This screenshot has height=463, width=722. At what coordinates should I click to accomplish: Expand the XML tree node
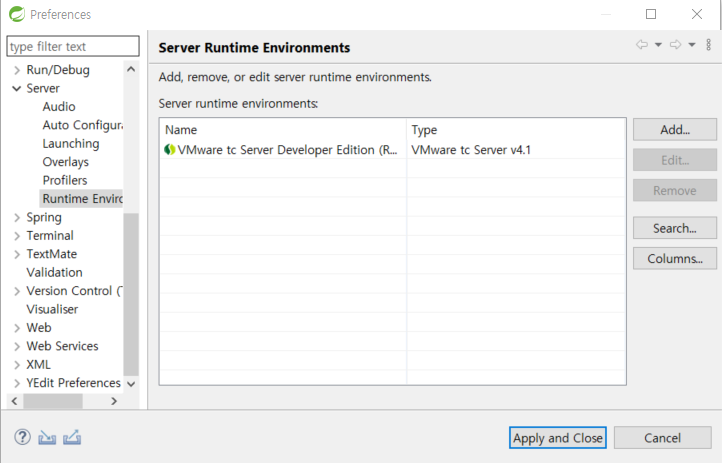click(x=17, y=365)
